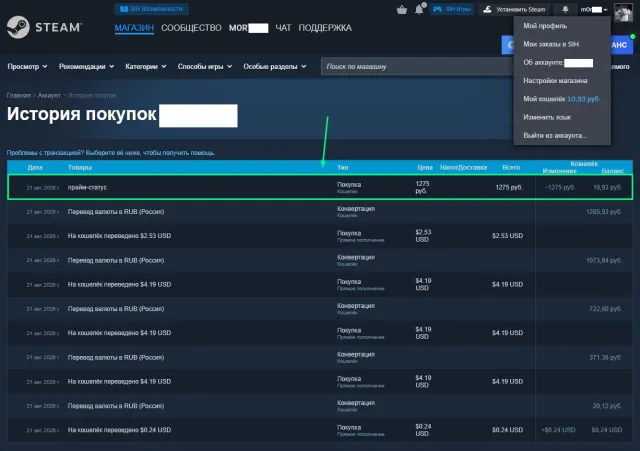Click the -1275 руб. wallet change cell
This screenshot has height=451, width=640.
click(x=560, y=187)
